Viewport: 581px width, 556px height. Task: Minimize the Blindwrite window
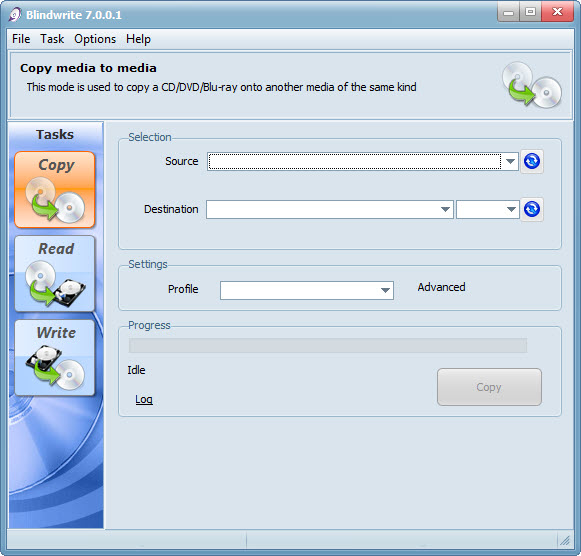tap(508, 13)
